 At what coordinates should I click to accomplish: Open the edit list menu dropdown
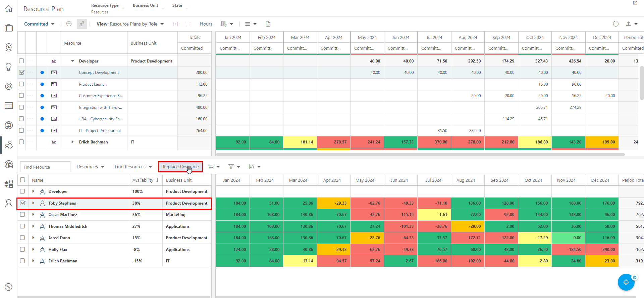[x=227, y=24]
